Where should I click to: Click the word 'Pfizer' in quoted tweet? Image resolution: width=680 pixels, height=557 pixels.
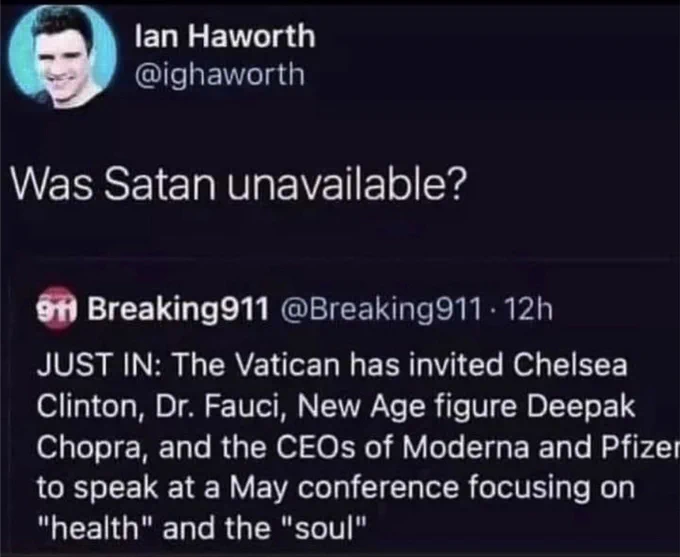[640, 447]
